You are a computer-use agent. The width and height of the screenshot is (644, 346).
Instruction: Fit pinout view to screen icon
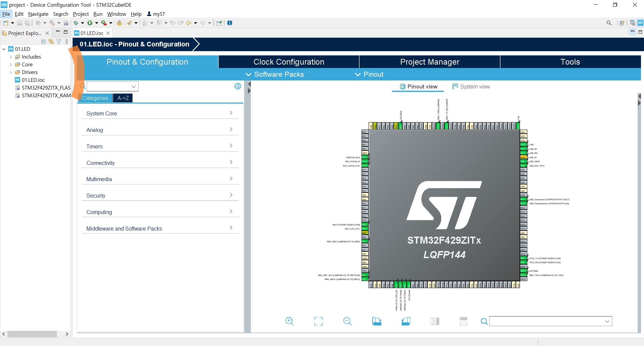(318, 321)
